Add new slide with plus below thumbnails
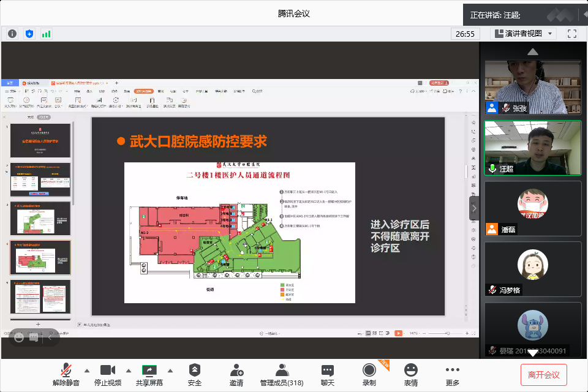 tap(38, 324)
